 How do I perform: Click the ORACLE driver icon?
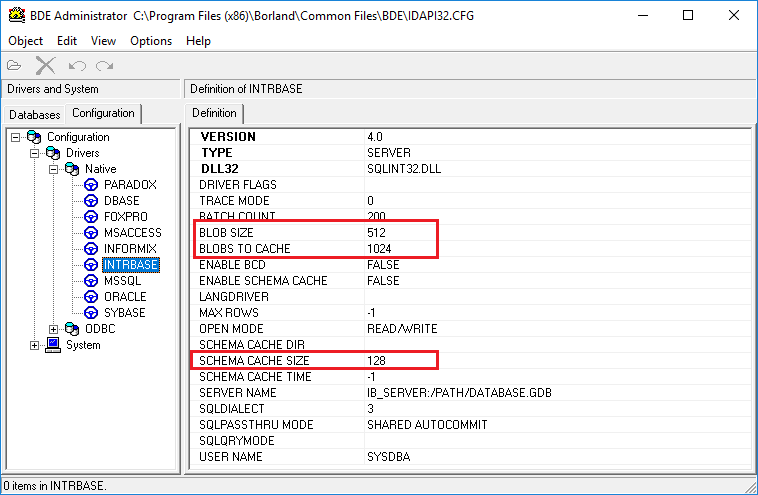91,296
